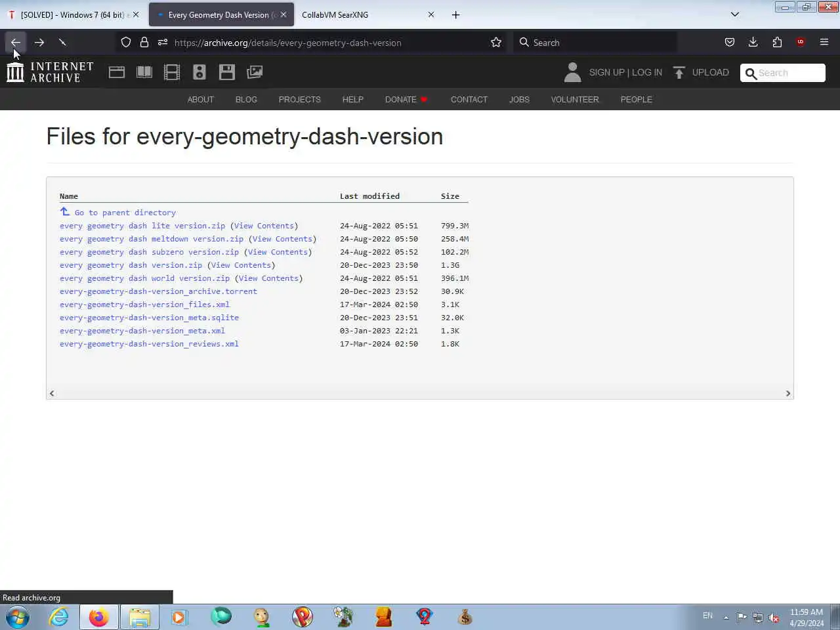This screenshot has width=840, height=630.
Task: Focus the Internet Archive search box
Action: click(783, 73)
